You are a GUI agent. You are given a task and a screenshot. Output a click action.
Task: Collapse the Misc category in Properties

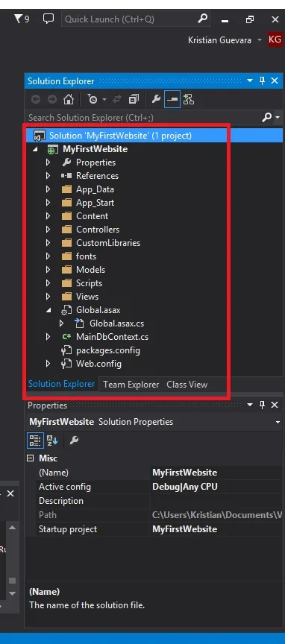(x=30, y=458)
